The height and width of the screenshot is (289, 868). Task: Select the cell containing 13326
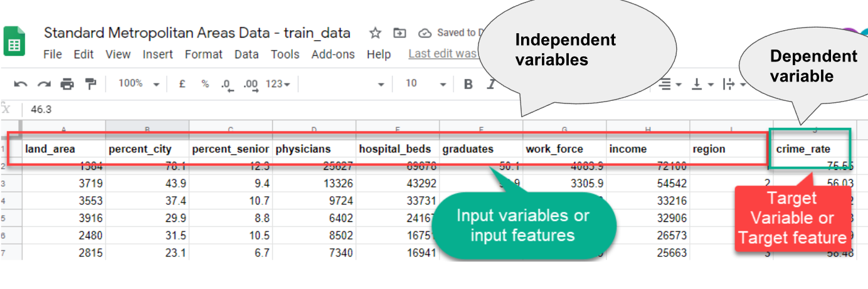click(314, 184)
